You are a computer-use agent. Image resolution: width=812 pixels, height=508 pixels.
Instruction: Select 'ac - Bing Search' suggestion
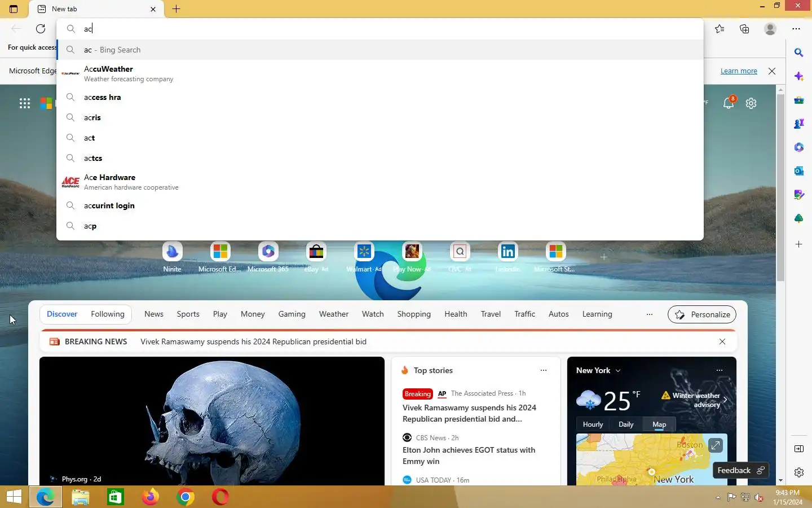pos(380,50)
